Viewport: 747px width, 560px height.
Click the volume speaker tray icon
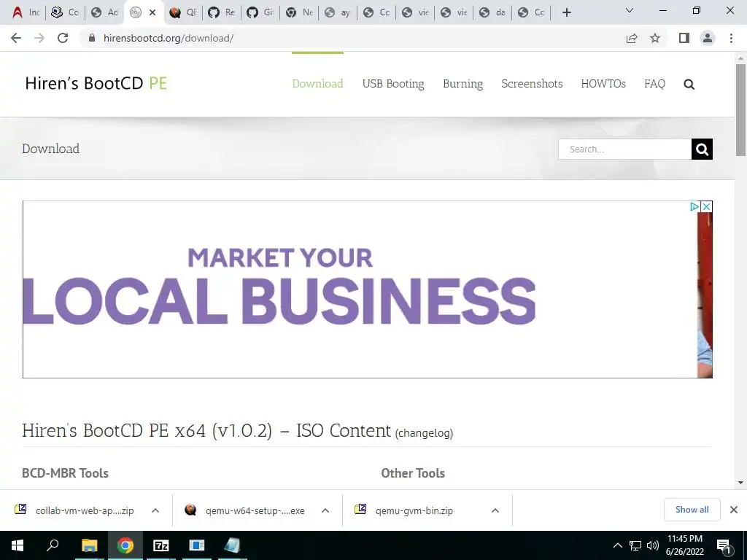click(653, 545)
